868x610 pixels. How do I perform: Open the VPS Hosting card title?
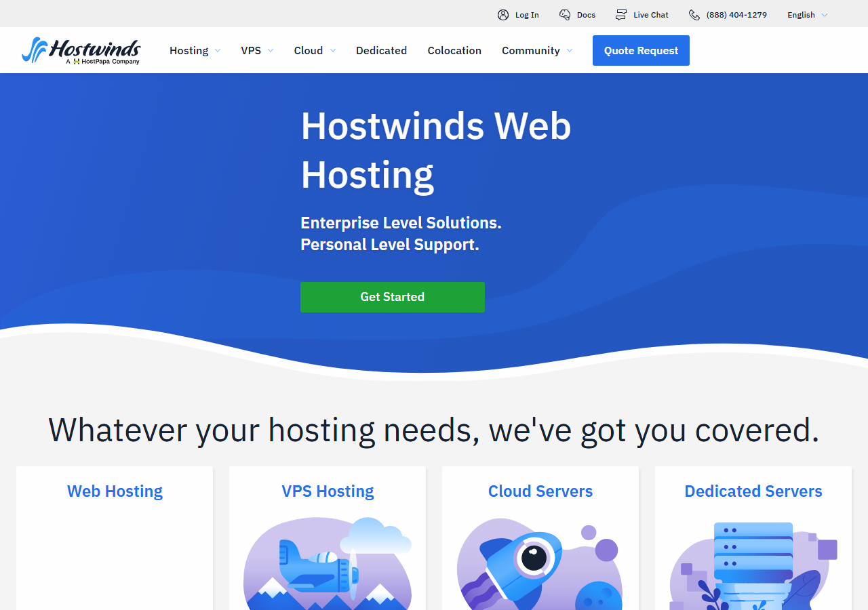click(328, 491)
